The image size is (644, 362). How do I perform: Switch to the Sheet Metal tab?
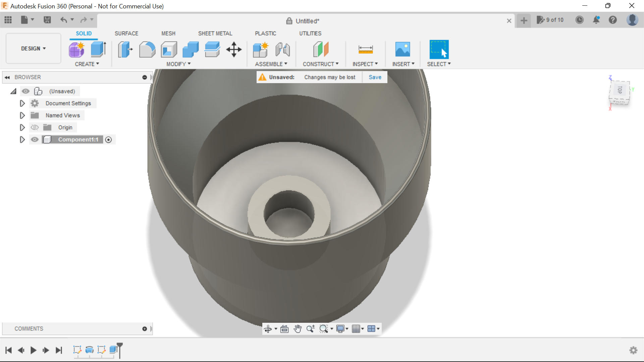[215, 33]
